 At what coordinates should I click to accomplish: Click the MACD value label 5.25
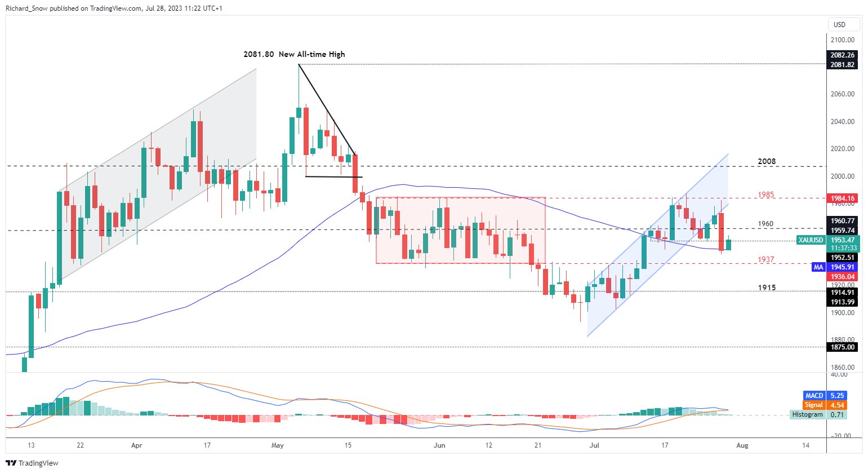pyautogui.click(x=837, y=396)
